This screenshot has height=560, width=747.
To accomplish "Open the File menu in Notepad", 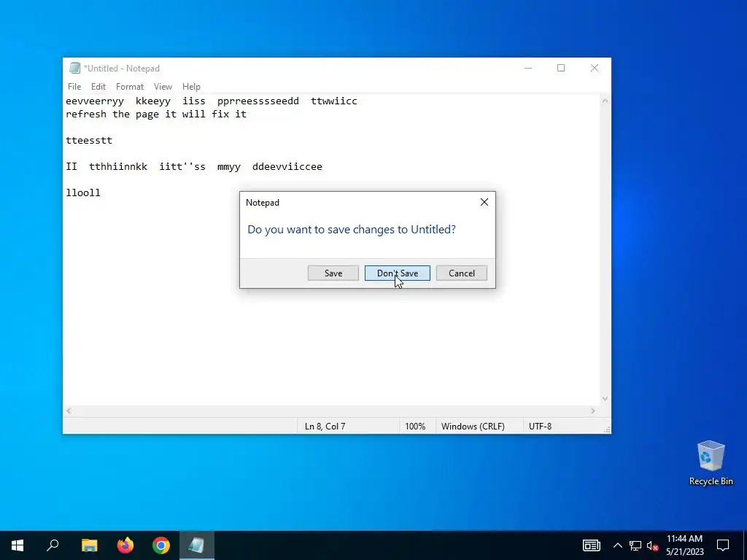I will [74, 87].
